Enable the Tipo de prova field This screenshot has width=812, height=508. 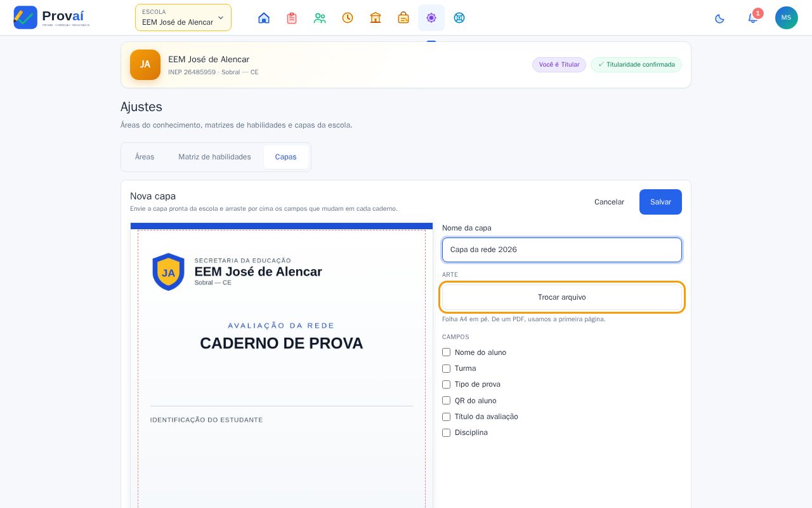[x=446, y=384]
